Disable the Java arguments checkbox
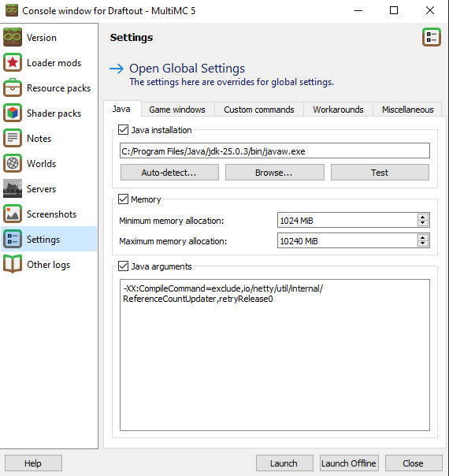This screenshot has width=449, height=476. tap(123, 266)
